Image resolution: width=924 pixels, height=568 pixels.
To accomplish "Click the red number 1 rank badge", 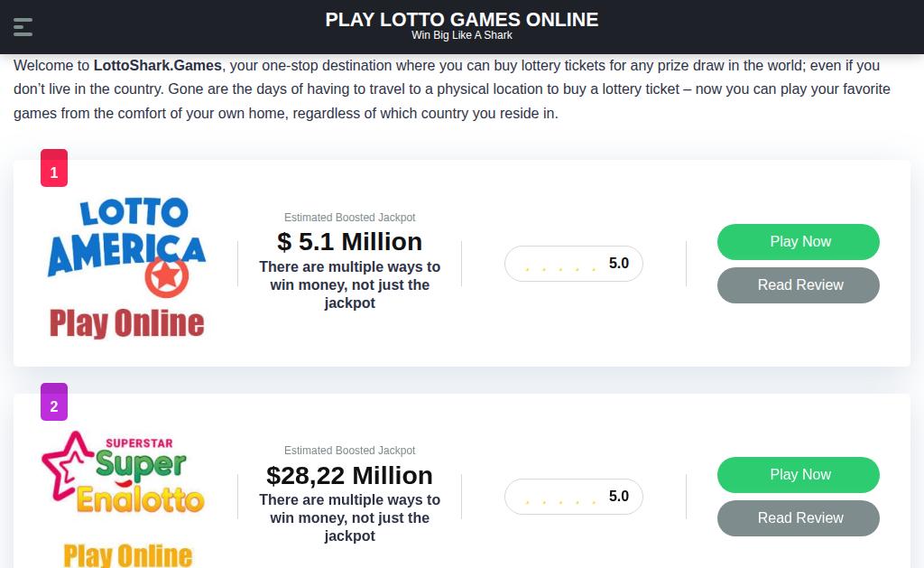I will [x=54, y=168].
